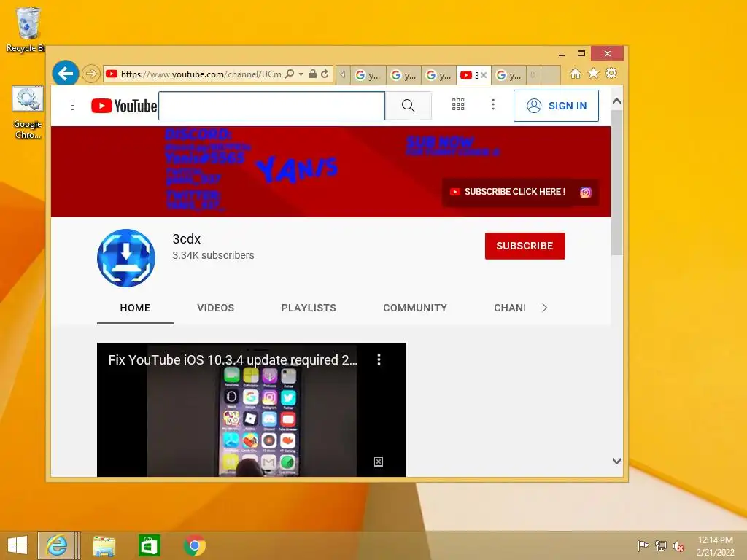This screenshot has height=560, width=747.
Task: Switch to the first Google tab
Action: point(368,75)
